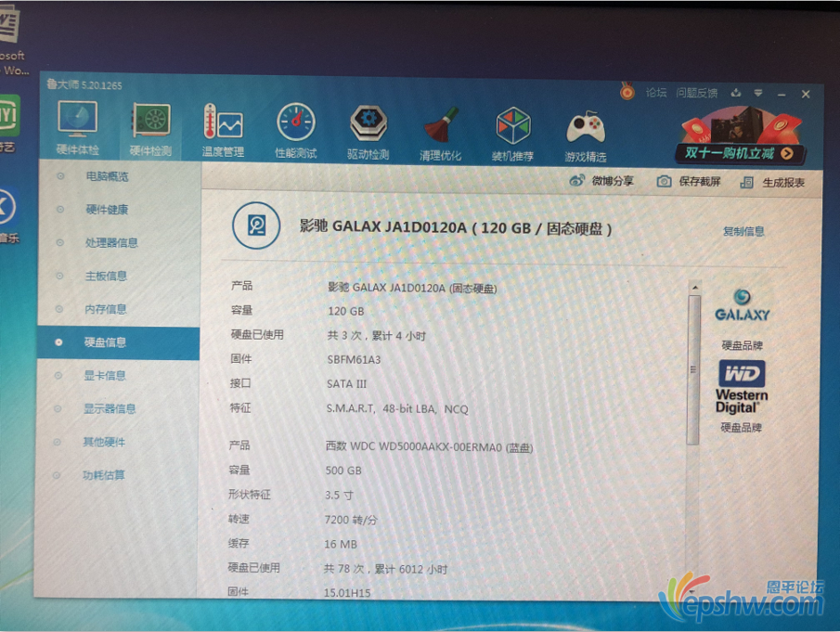Select 内存信息 in the sidebar

tap(106, 309)
